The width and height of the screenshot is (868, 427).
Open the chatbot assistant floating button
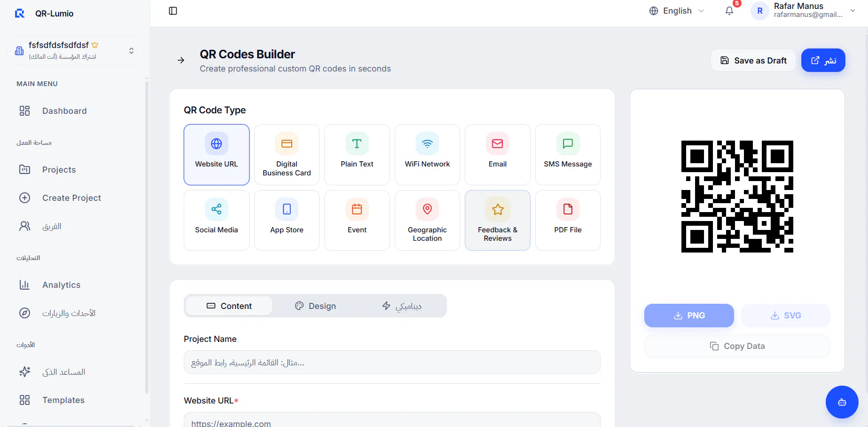[x=842, y=402]
